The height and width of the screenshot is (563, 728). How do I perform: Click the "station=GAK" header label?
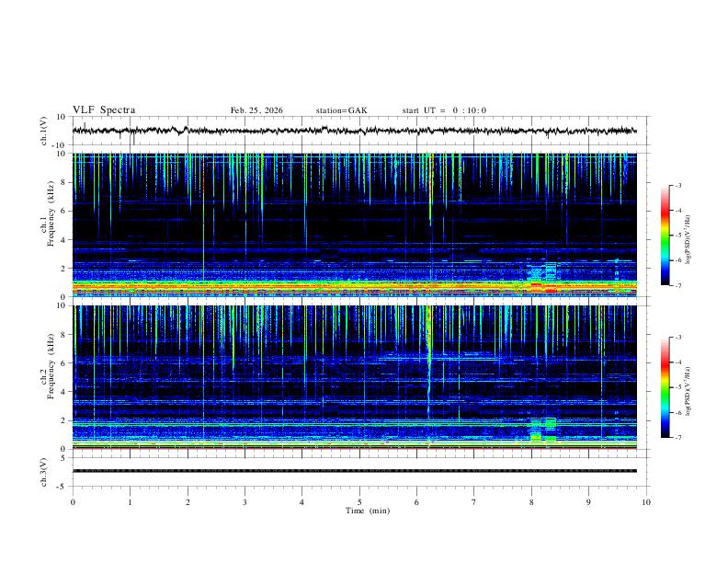point(341,110)
